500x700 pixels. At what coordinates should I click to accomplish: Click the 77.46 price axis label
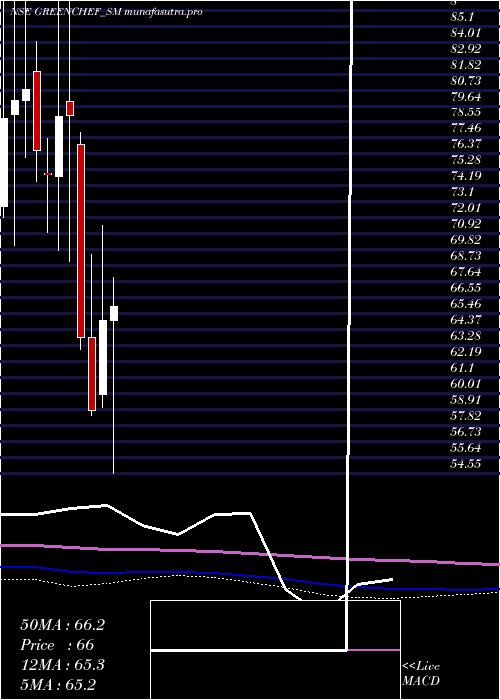[466, 129]
